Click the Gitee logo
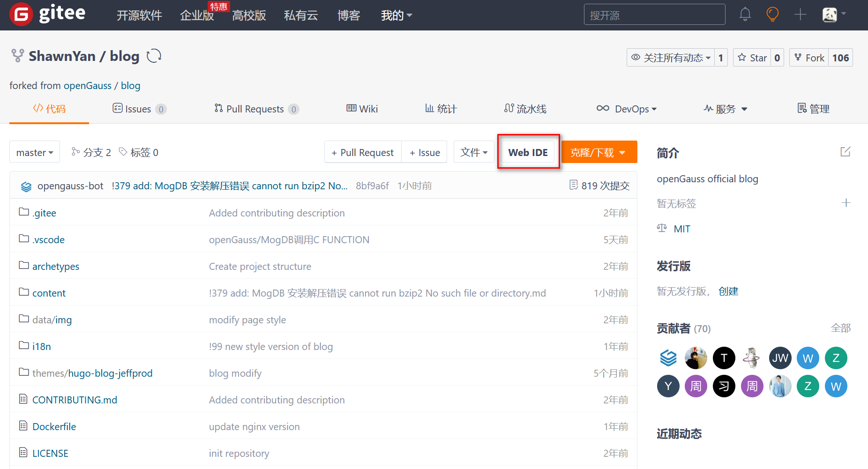The height and width of the screenshot is (469, 868). (x=47, y=14)
